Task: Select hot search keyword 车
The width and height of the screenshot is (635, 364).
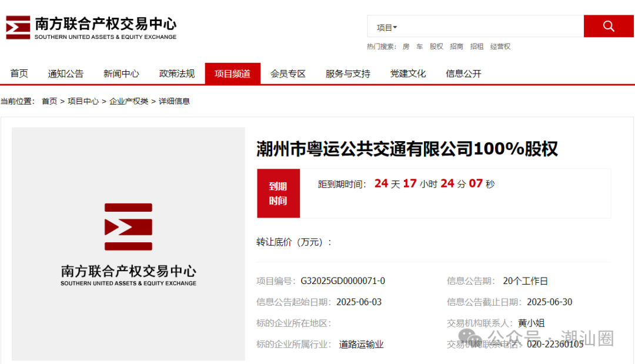Action: point(420,46)
